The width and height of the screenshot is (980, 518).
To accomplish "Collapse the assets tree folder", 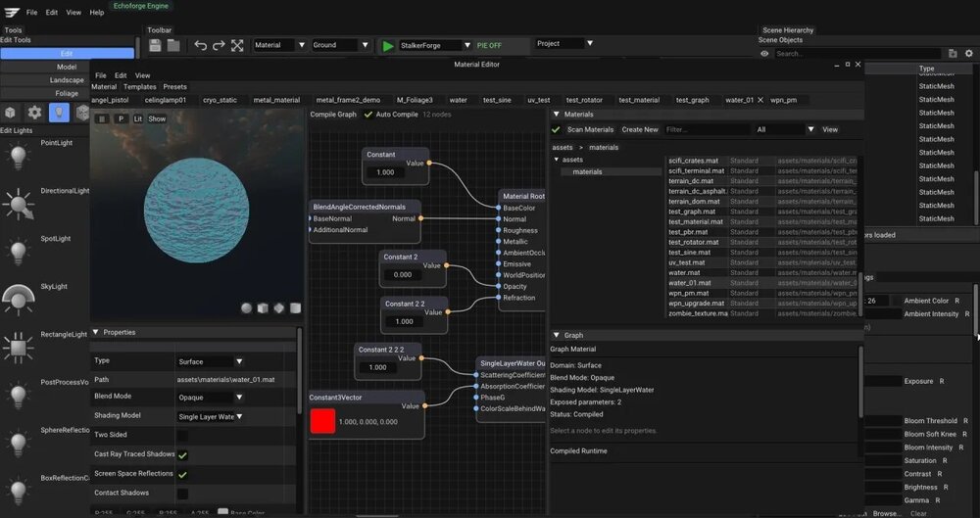I will click(557, 160).
